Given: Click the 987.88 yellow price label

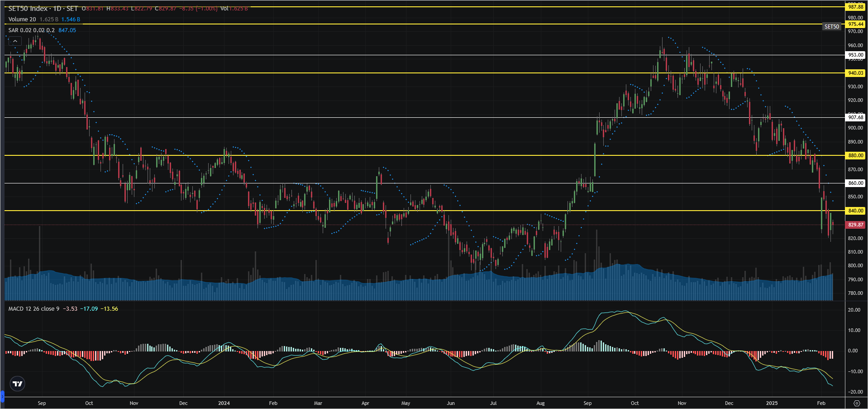Looking at the screenshot, I should [855, 7].
